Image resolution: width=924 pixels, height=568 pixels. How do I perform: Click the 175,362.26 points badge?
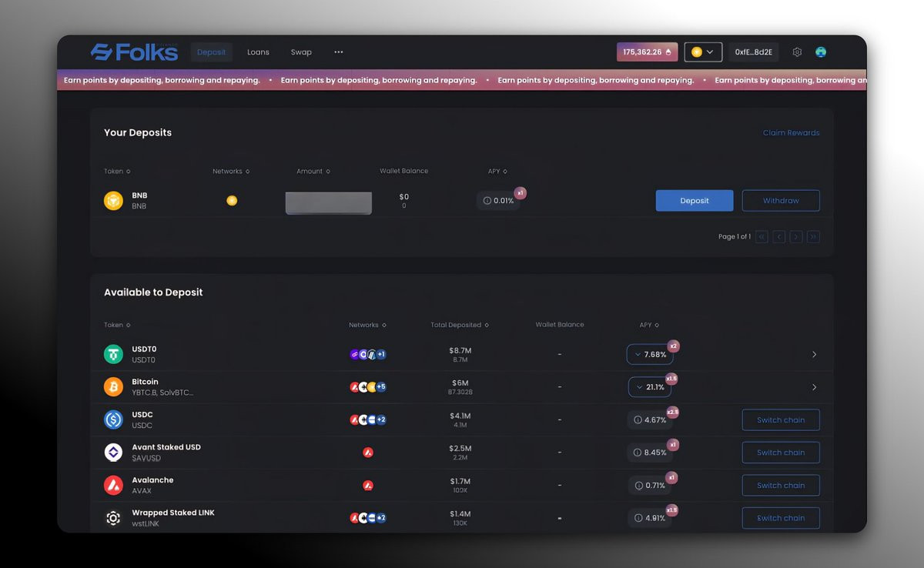[x=647, y=52]
